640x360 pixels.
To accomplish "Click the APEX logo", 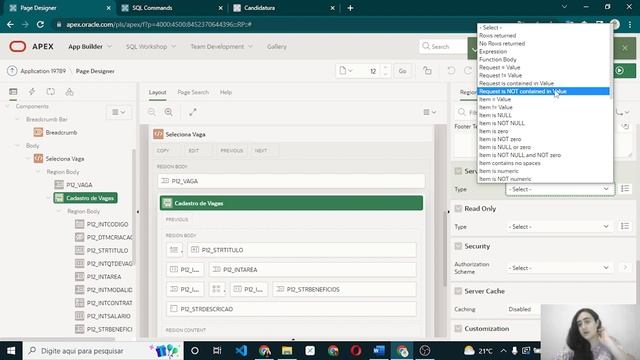I will coord(31,47).
